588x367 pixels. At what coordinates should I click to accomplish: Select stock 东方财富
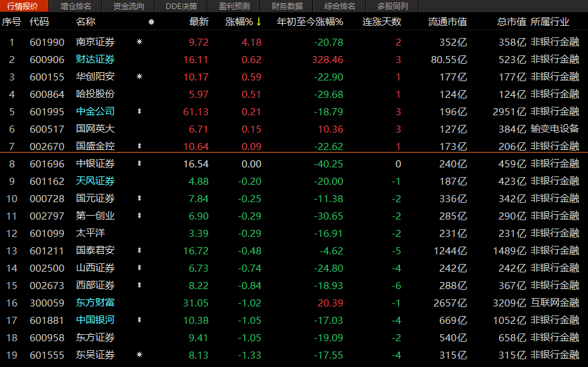pyautogui.click(x=95, y=303)
